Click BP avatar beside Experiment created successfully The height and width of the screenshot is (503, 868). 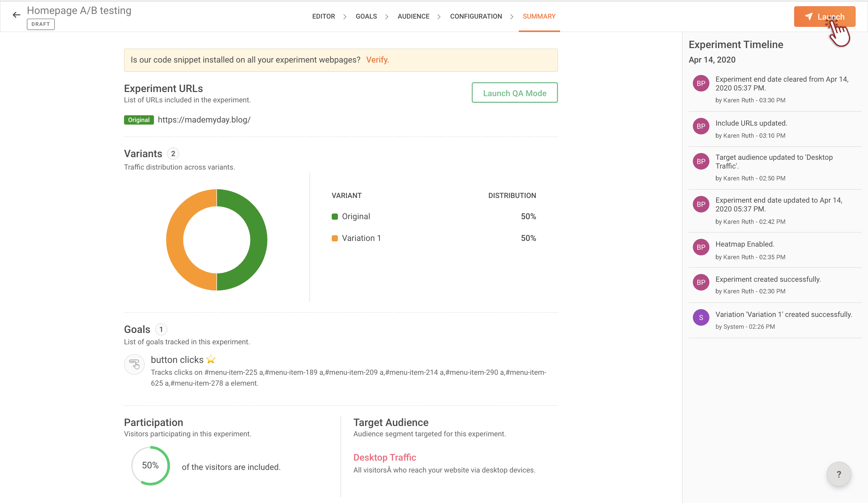(701, 282)
